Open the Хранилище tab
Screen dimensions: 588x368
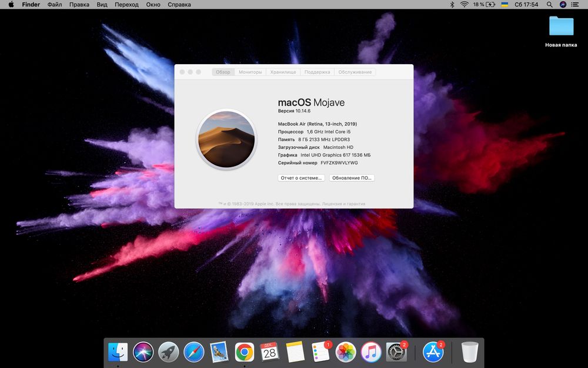click(283, 72)
